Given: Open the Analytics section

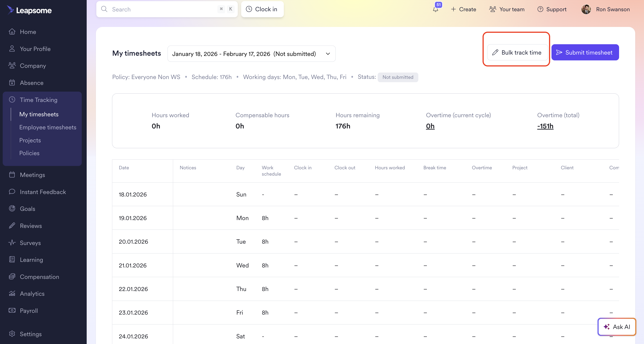Looking at the screenshot, I should coord(32,293).
